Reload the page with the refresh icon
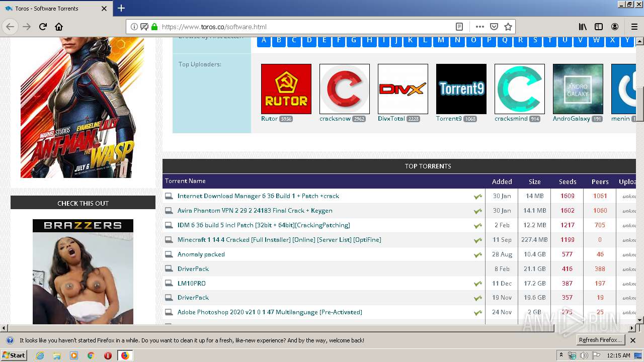Viewport: 644px width, 362px height. (x=43, y=27)
